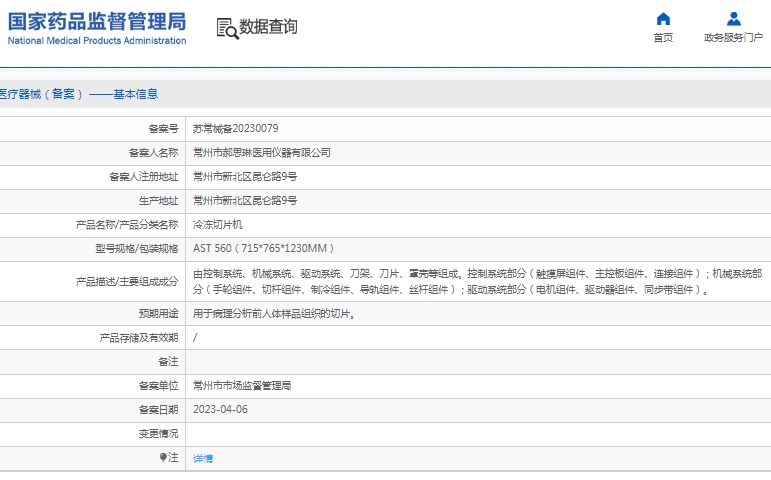The height and width of the screenshot is (480, 771).
Task: Click the 首页 label
Action: pyautogui.click(x=663, y=38)
